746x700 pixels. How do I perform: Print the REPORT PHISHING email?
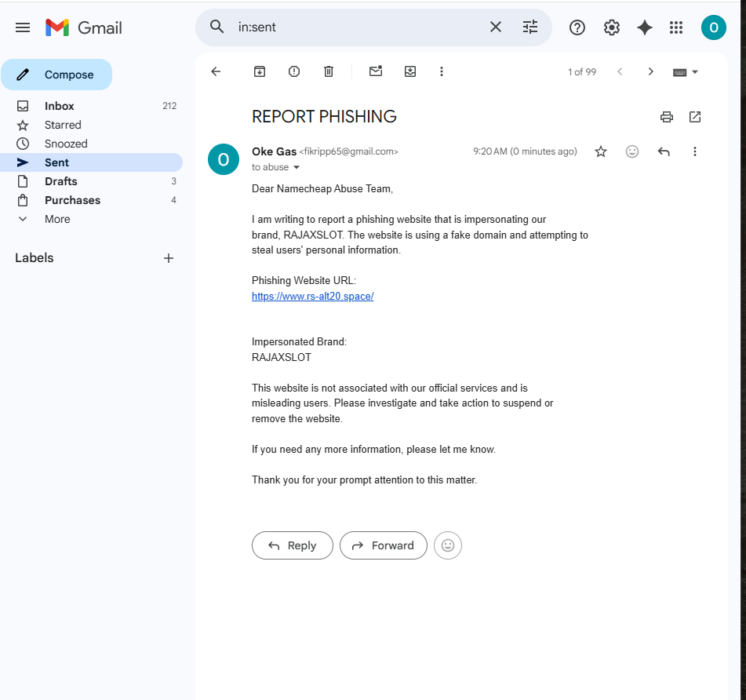coord(667,117)
